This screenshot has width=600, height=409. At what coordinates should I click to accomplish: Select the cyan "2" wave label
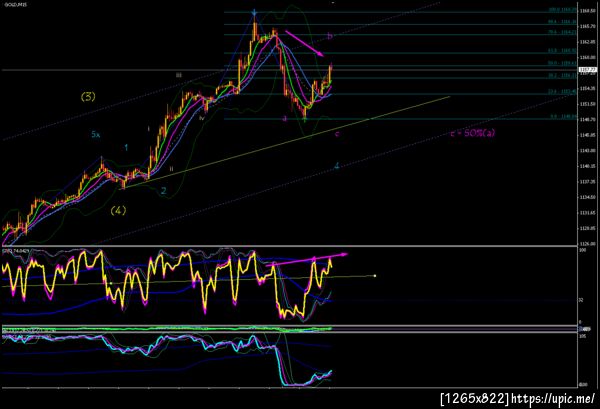[x=164, y=191]
